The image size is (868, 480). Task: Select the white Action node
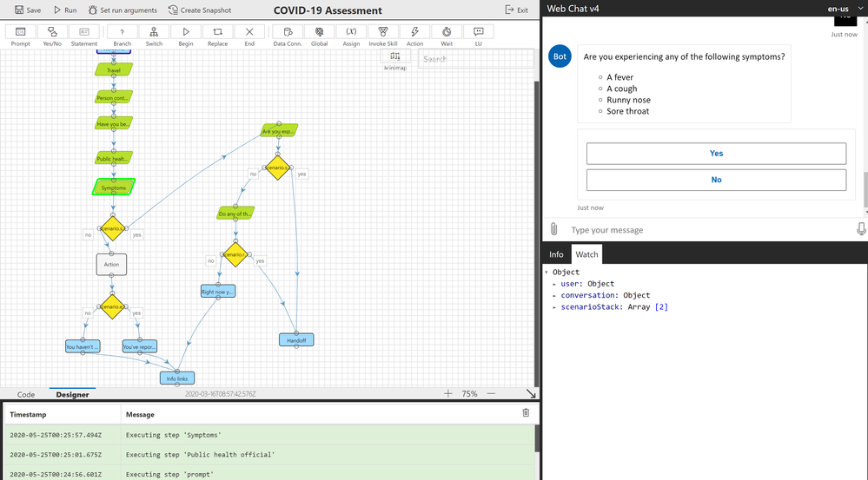click(x=111, y=265)
